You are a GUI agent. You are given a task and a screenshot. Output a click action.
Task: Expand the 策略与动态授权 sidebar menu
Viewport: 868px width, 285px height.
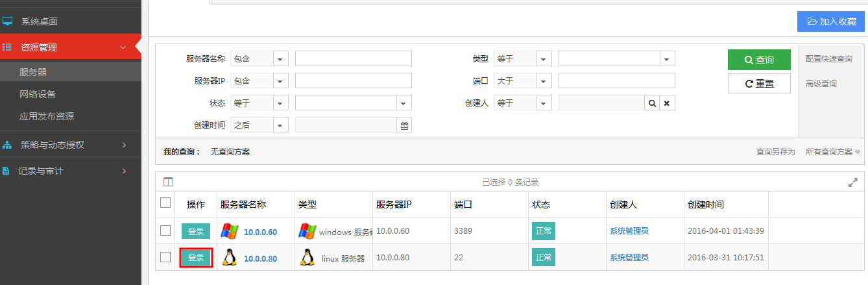(x=70, y=145)
